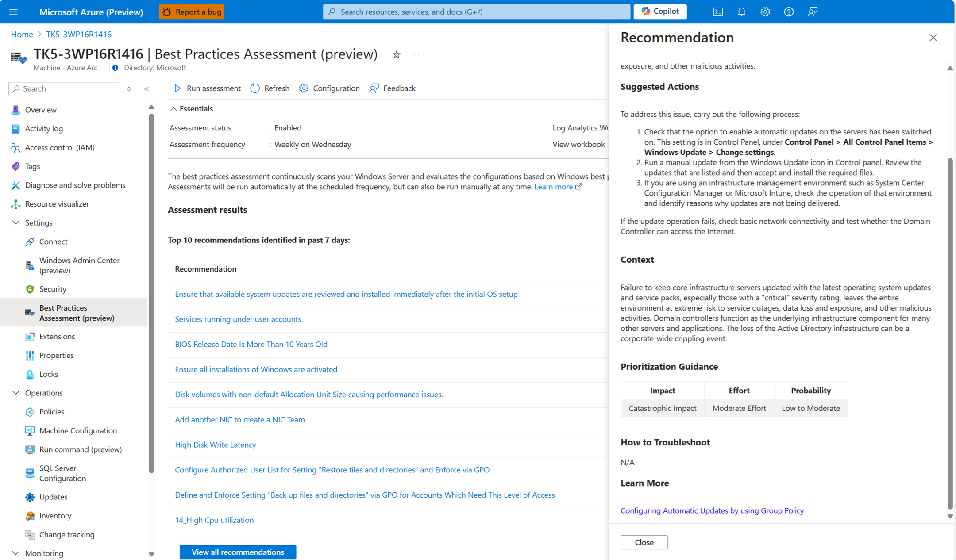
Task: Click the Security shield icon
Action: click(x=30, y=289)
